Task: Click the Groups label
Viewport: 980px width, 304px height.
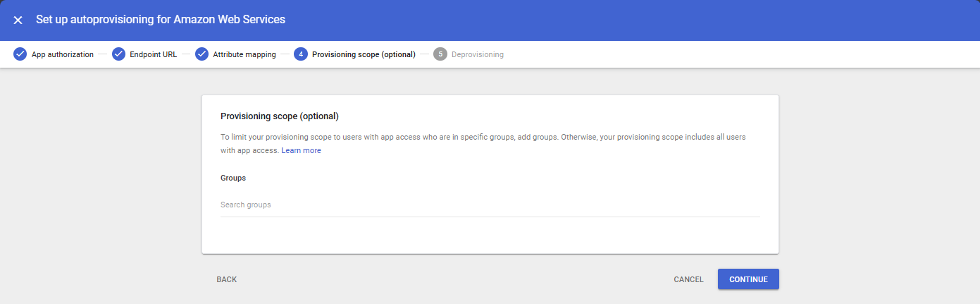Action: coord(233,178)
